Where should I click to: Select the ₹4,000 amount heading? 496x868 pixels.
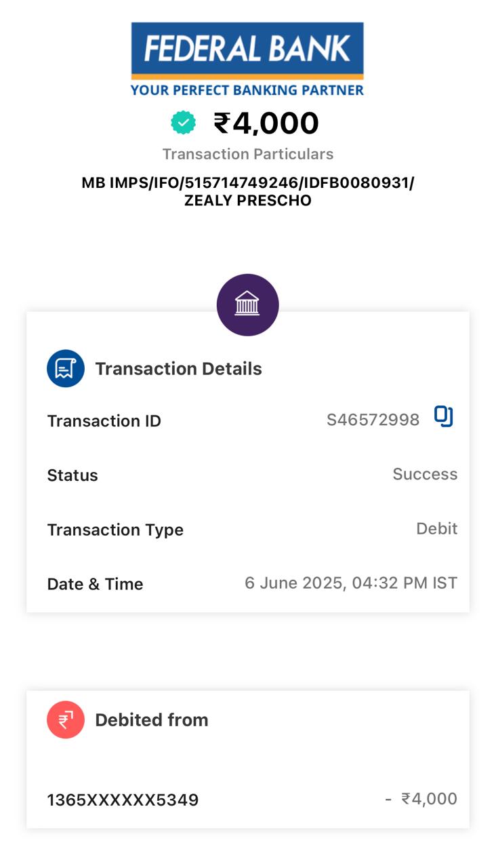[266, 123]
